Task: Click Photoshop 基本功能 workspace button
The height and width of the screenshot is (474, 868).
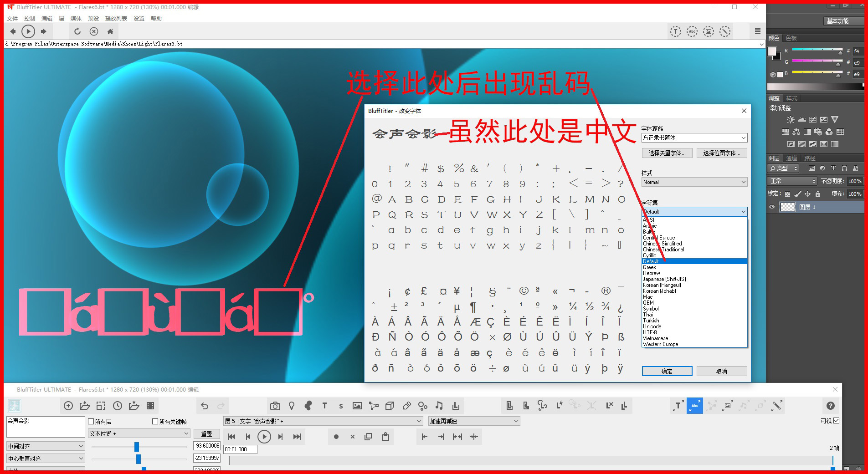Action: 844,21
